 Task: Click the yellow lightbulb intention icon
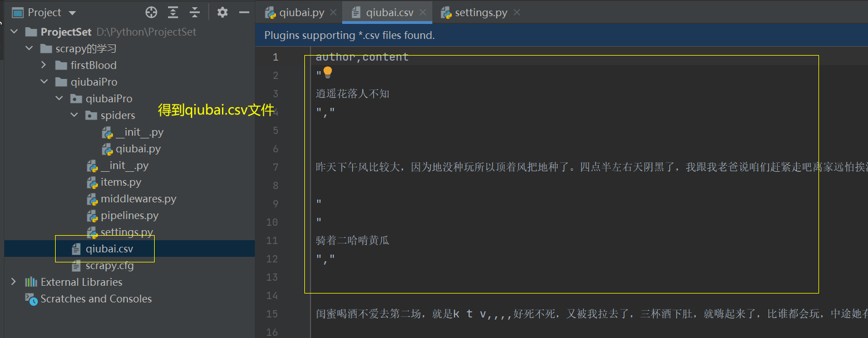coord(328,72)
